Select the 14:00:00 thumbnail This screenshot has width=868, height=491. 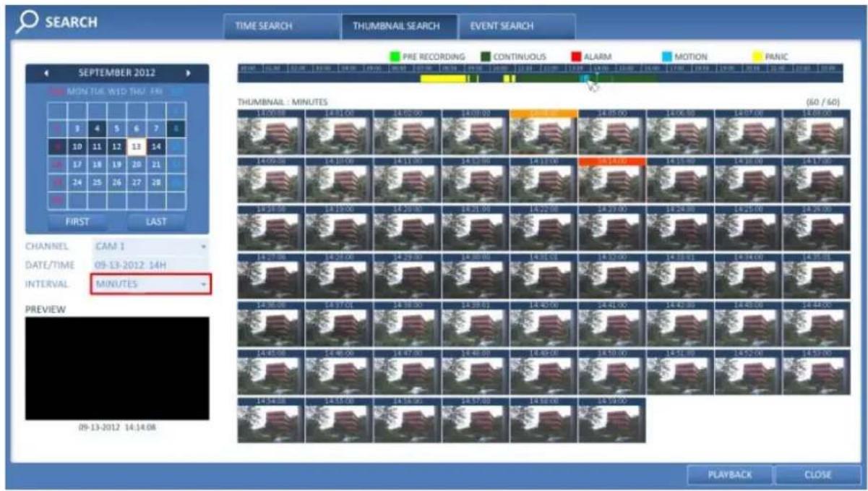coord(270,132)
